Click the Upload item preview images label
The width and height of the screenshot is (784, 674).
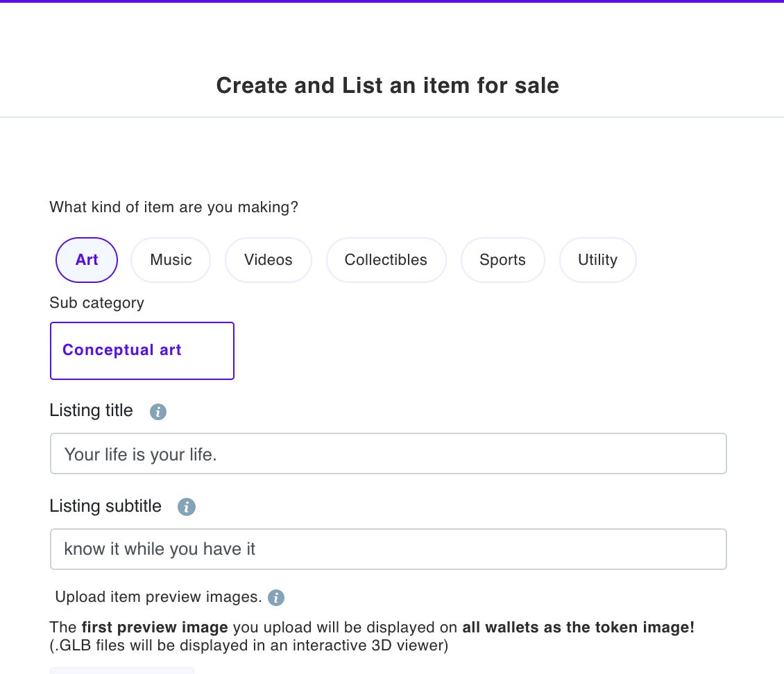point(158,597)
